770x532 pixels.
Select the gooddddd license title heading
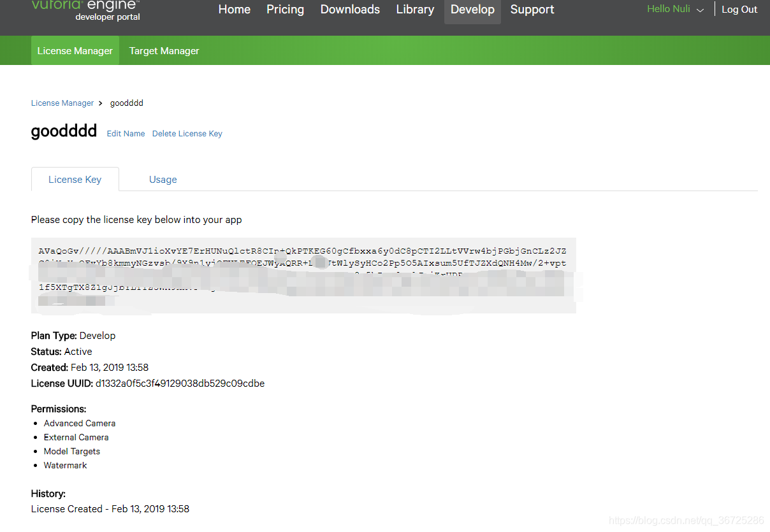coord(64,131)
